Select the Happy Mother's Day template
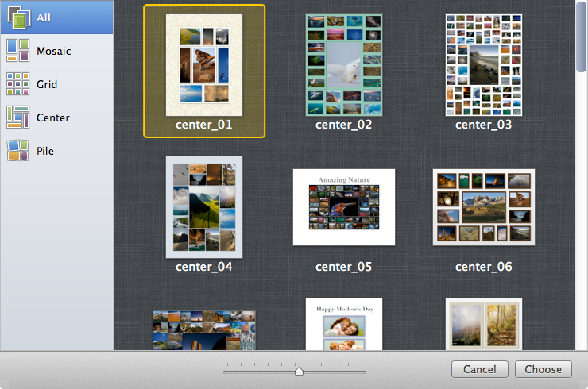Image resolution: width=588 pixels, height=389 pixels. [344, 324]
